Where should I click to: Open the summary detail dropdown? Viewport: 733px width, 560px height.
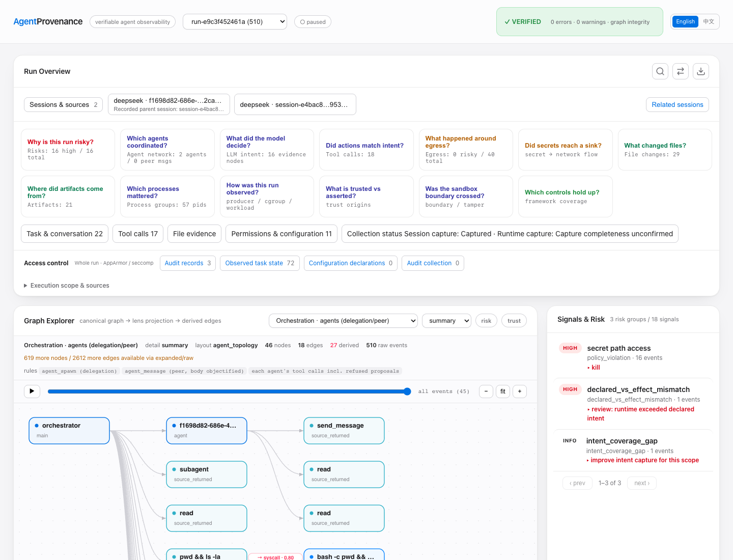click(446, 321)
